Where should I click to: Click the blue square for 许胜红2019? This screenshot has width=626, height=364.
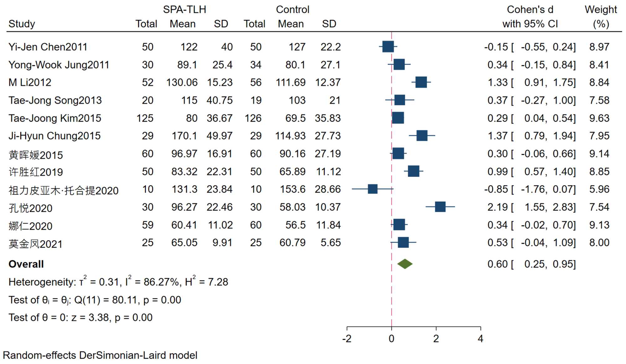point(413,171)
